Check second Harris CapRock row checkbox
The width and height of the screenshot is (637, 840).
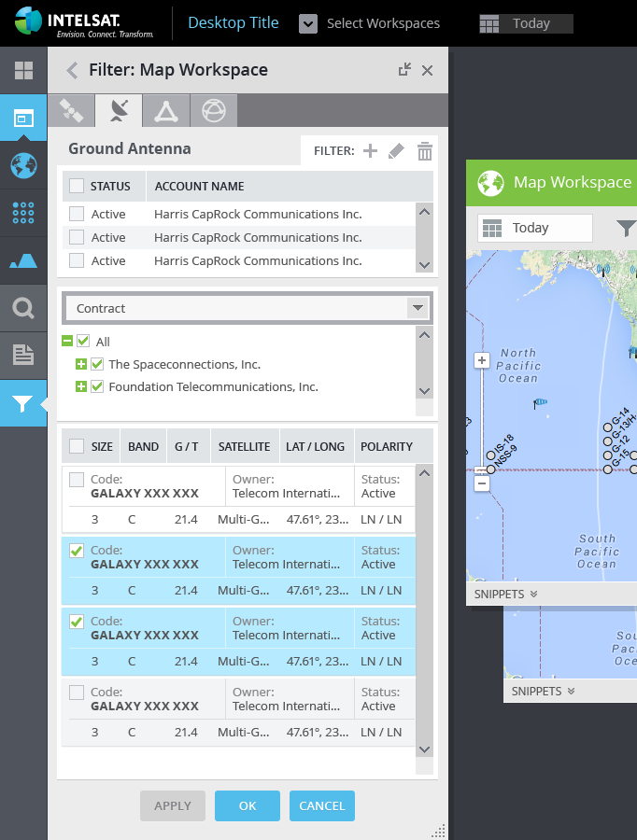pos(77,237)
